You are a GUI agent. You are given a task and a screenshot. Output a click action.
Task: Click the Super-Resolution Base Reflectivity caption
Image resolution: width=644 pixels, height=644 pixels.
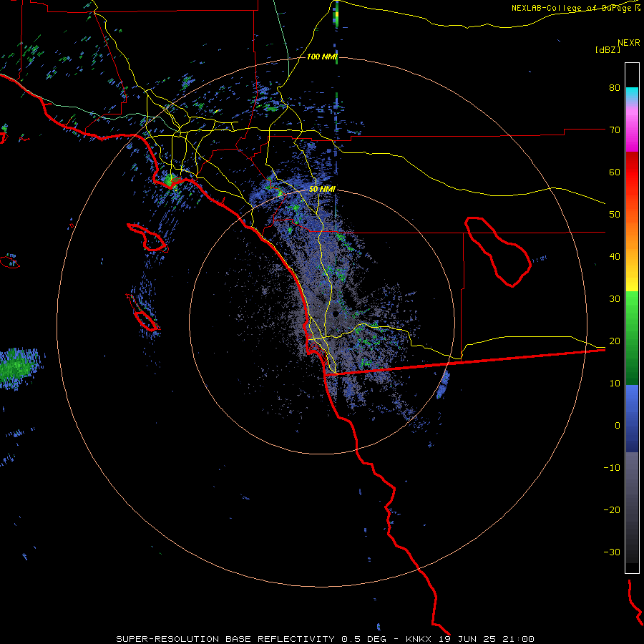(325, 639)
